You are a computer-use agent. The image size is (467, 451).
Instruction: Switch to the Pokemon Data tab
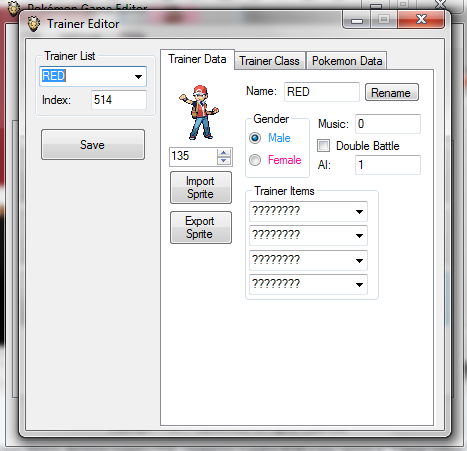pos(347,61)
